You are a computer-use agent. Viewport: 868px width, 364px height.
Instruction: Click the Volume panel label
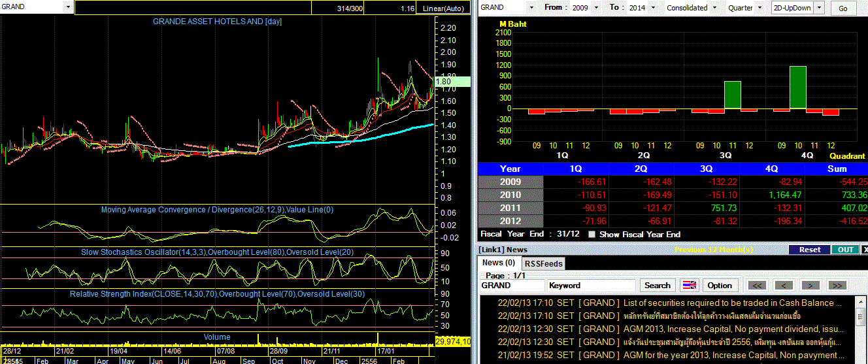[x=217, y=337]
